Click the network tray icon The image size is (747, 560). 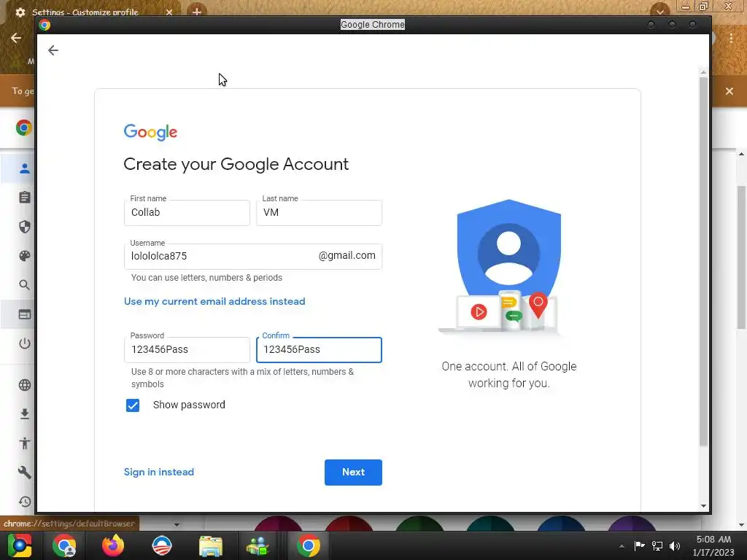[657, 545]
